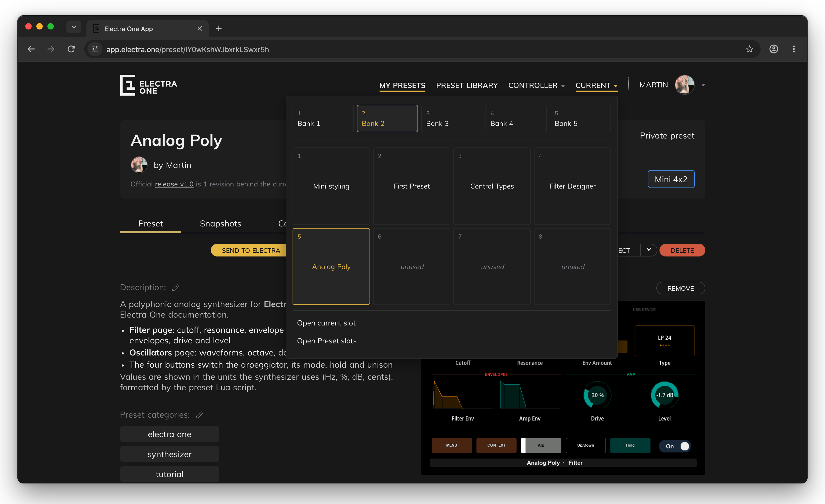Choose Open current slot
This screenshot has width=825, height=504.
[326, 323]
